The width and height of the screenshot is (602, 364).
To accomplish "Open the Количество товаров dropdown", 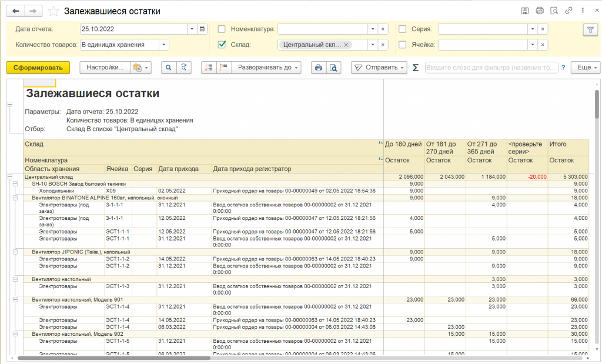I will (163, 45).
